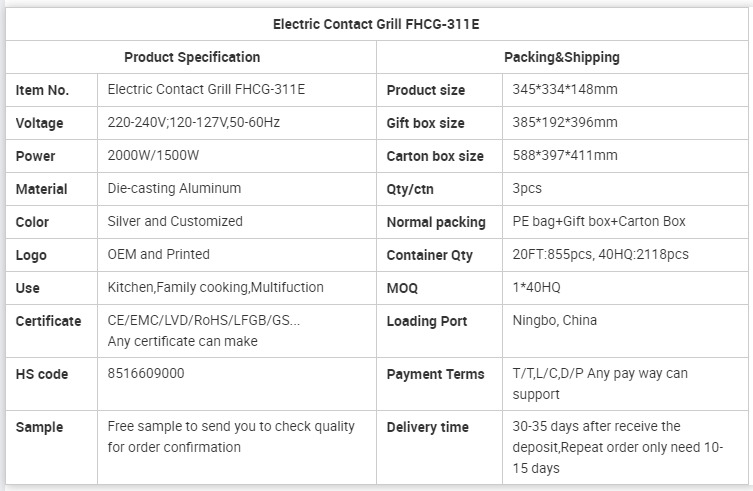Select the Silver and Customized color value
Image resolution: width=753 pixels, height=491 pixels.
coord(175,221)
